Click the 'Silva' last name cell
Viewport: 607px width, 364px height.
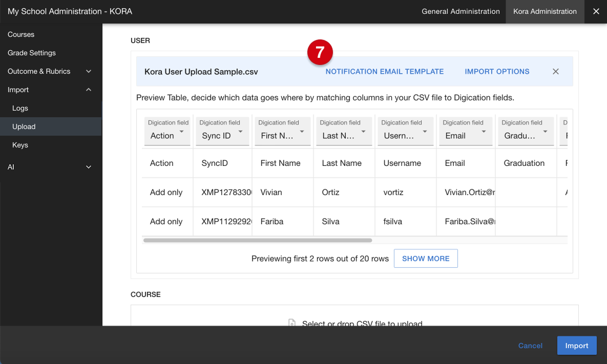(x=344, y=221)
